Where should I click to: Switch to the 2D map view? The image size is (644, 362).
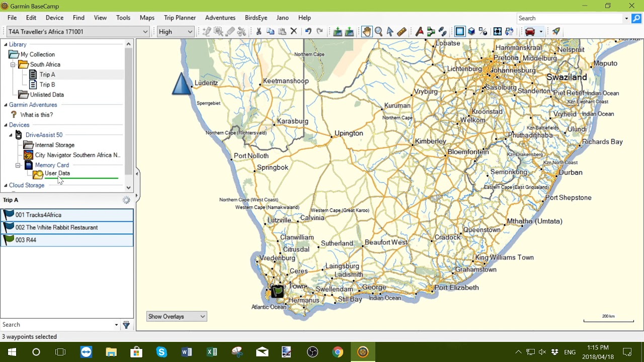pos(460,32)
